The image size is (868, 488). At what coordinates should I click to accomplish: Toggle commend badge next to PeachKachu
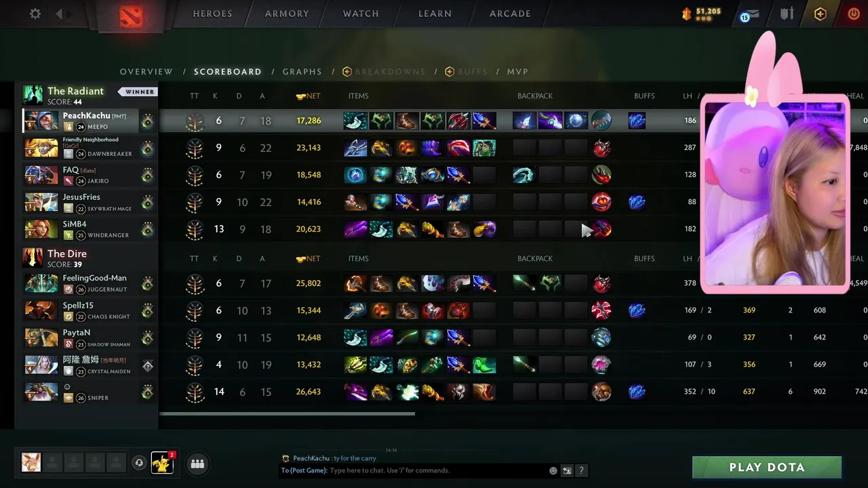point(147,121)
